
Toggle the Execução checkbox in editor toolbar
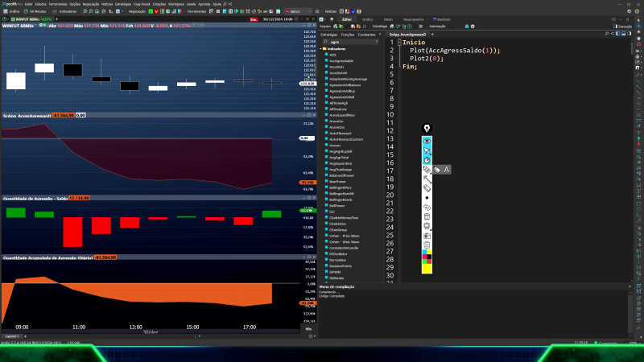coord(614,27)
